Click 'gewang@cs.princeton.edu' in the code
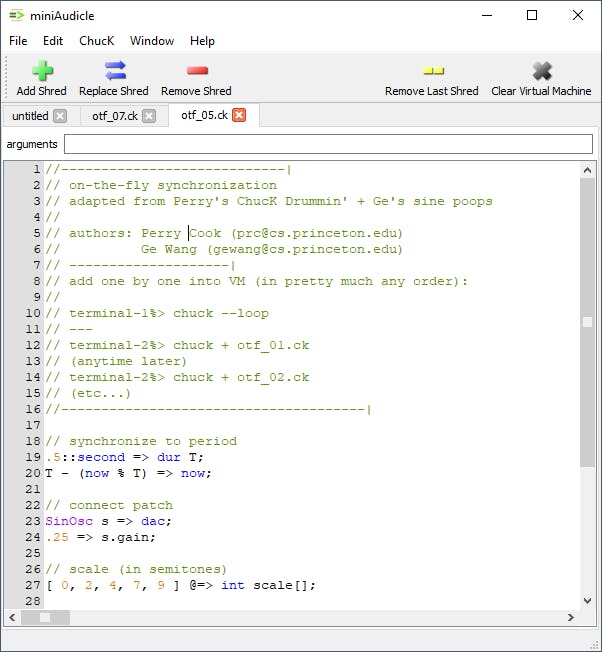This screenshot has height=652, width=602. [x=305, y=249]
